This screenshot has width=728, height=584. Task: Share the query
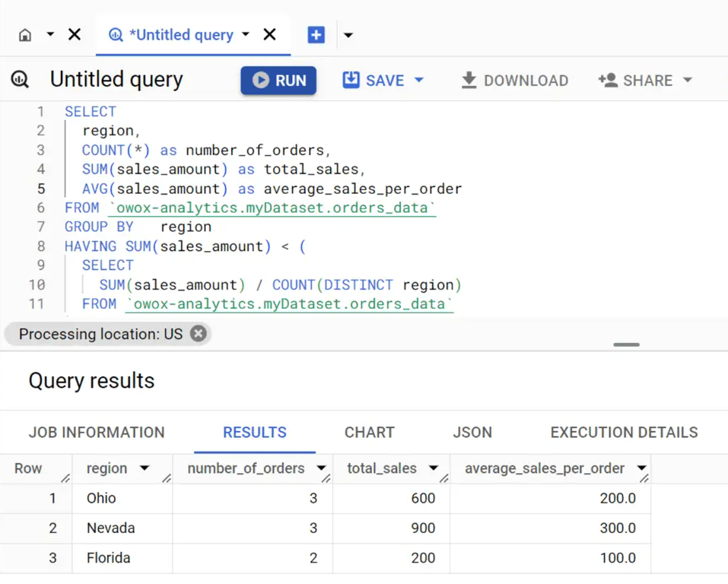pyautogui.click(x=636, y=81)
